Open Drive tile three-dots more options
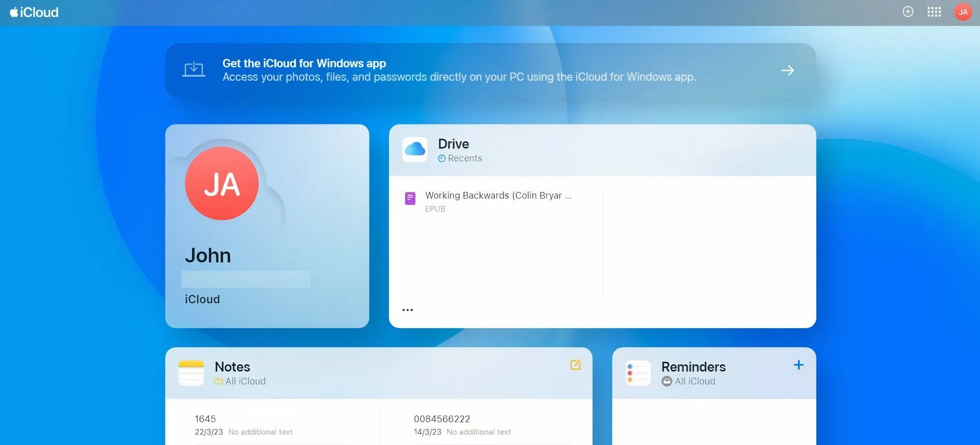Screen dimensions: 980x445 (x=408, y=310)
